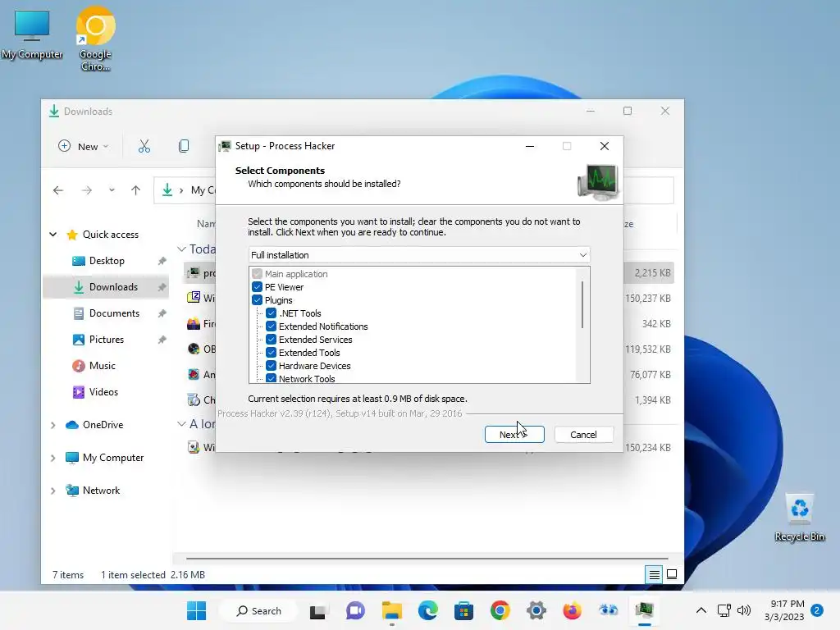Collapse the Quick access tree

coord(53,234)
